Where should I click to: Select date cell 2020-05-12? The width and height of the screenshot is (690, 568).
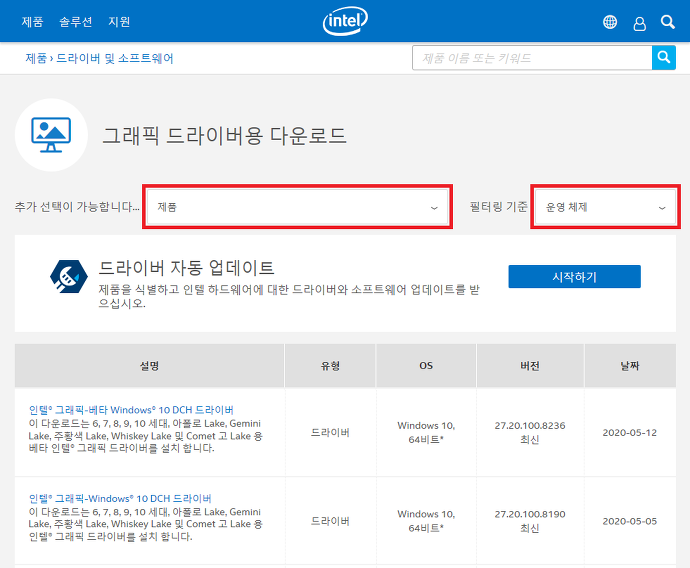pyautogui.click(x=630, y=432)
